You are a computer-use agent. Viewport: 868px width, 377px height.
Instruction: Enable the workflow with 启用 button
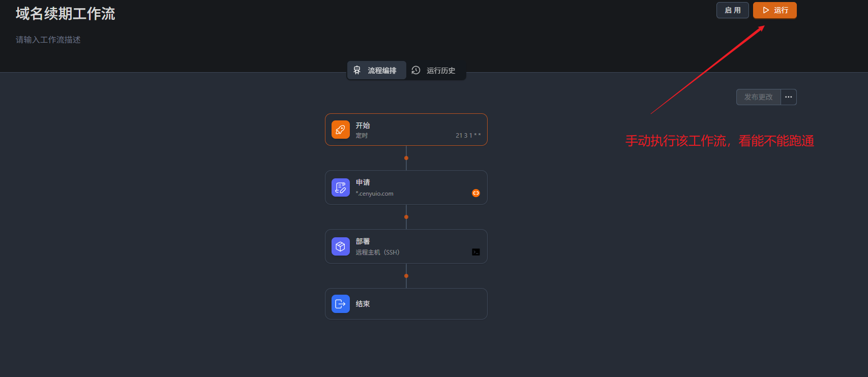tap(732, 10)
